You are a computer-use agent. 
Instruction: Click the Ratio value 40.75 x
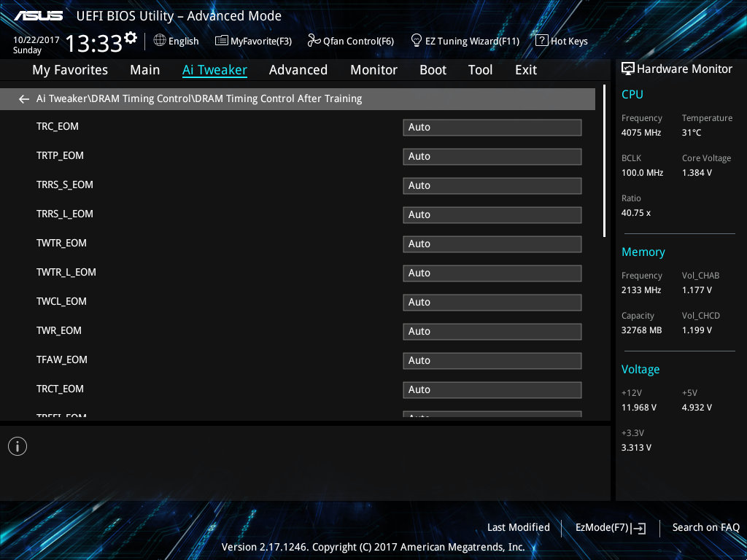click(x=636, y=213)
